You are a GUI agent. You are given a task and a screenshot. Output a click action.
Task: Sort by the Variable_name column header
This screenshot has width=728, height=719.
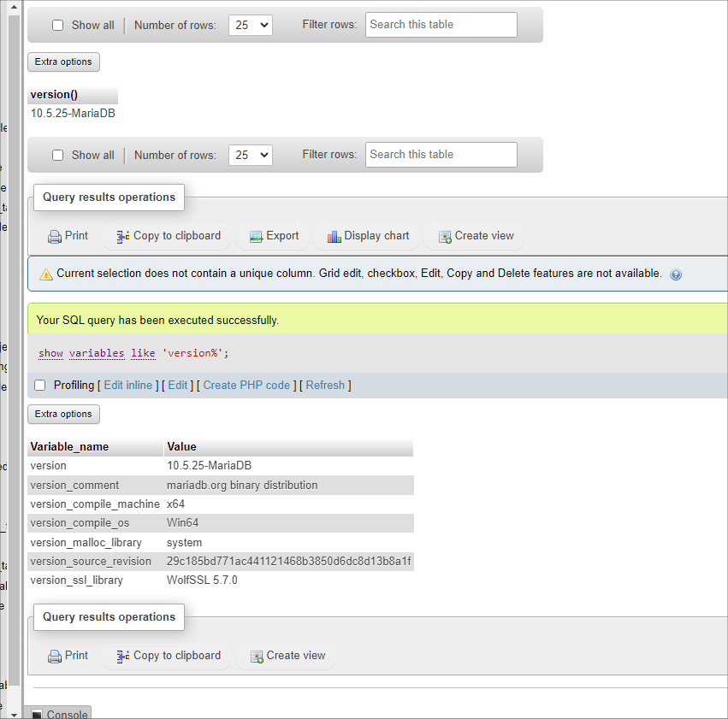click(69, 446)
